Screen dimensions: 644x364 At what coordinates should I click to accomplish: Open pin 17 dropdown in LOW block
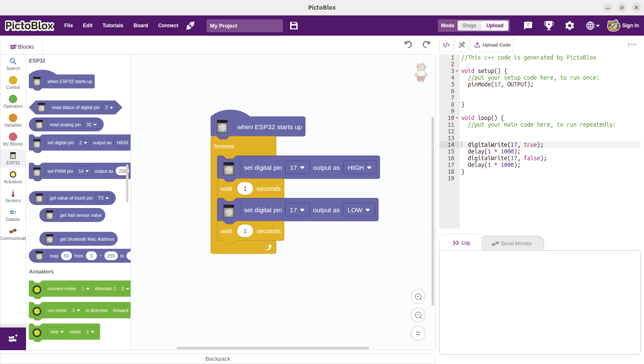[297, 210]
